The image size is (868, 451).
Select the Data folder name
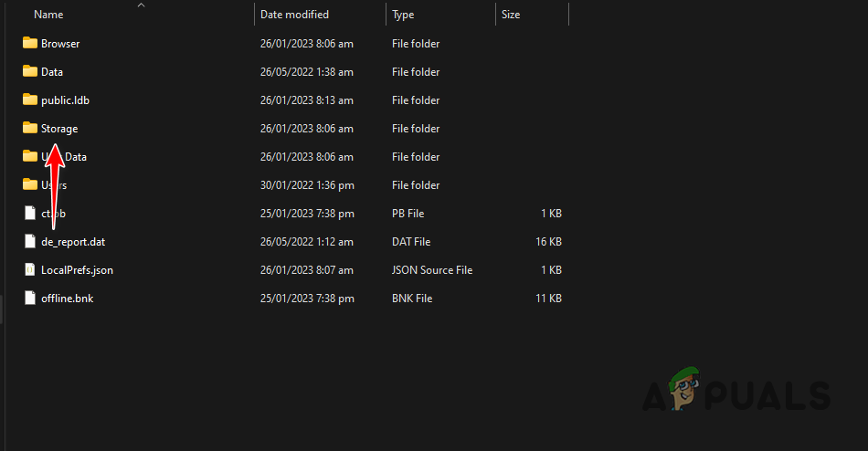52,72
